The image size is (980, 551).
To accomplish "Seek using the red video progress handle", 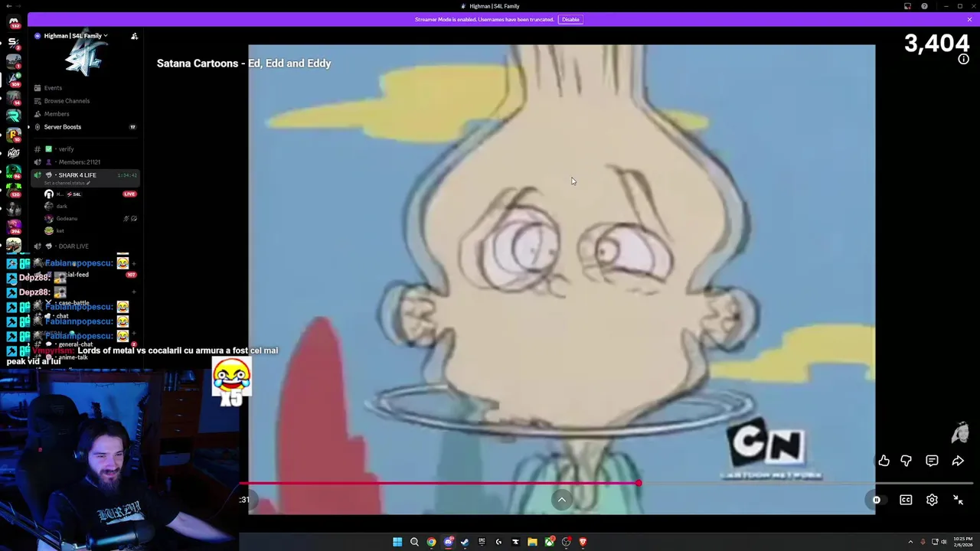I will tap(639, 484).
